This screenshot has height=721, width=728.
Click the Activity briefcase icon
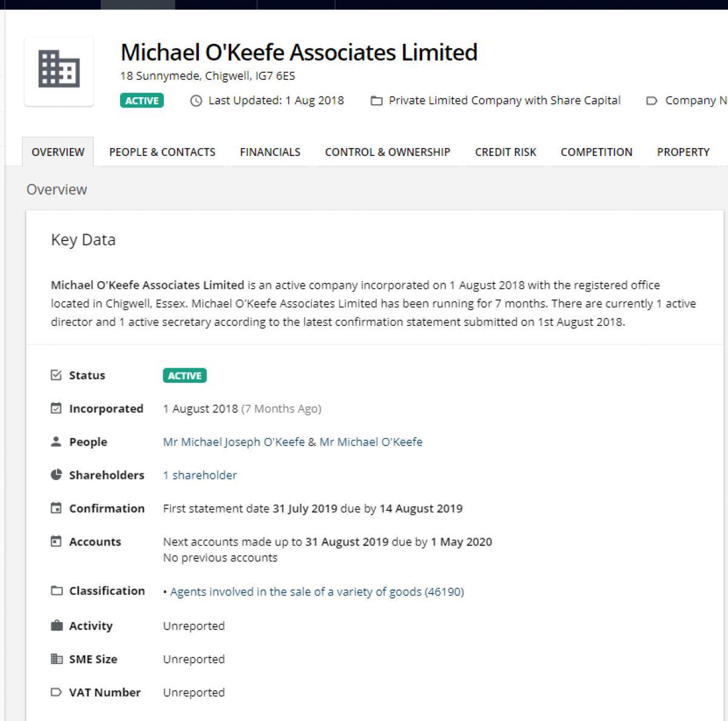56,626
